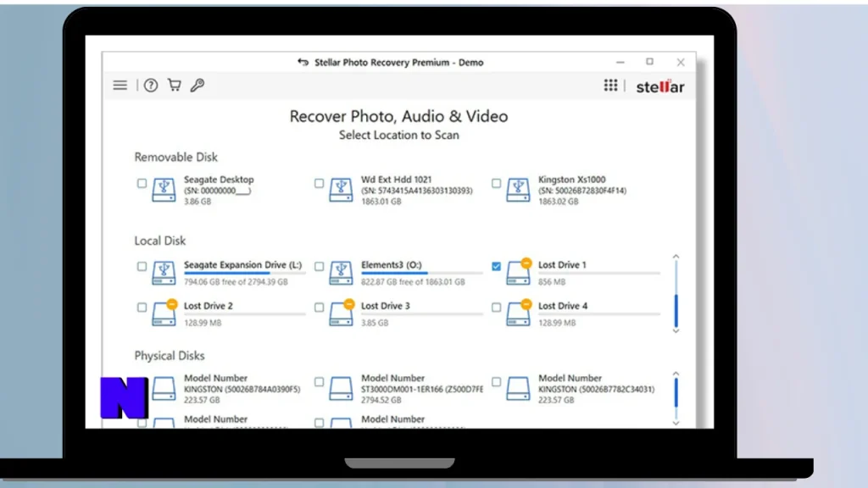Click the Lost Drive 1 icon
This screenshot has height=488, width=868.
pos(520,272)
